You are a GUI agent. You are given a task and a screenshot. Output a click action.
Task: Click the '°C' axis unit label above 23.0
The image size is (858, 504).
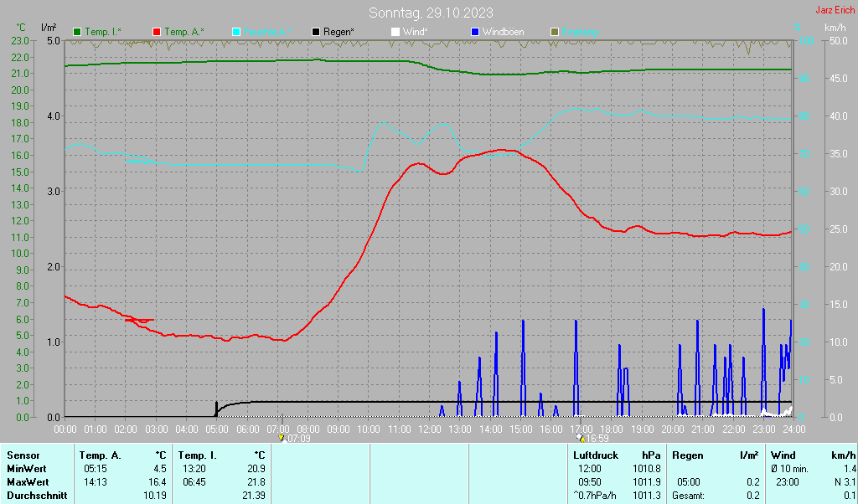21,28
